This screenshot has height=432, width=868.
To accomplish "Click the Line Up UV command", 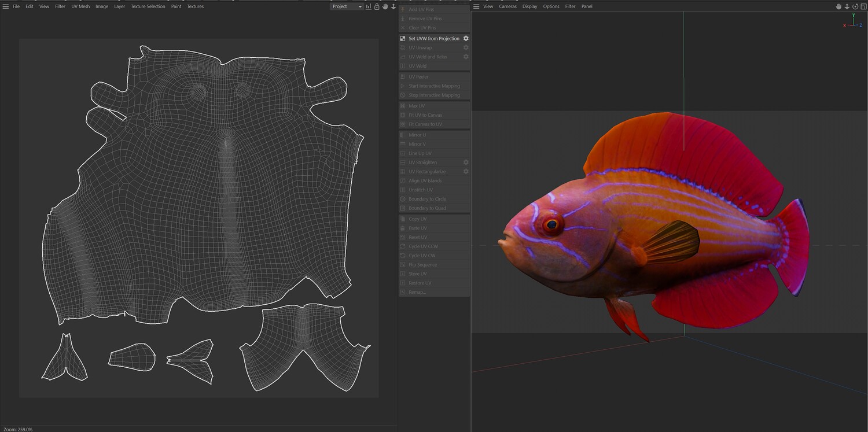I will (x=420, y=153).
